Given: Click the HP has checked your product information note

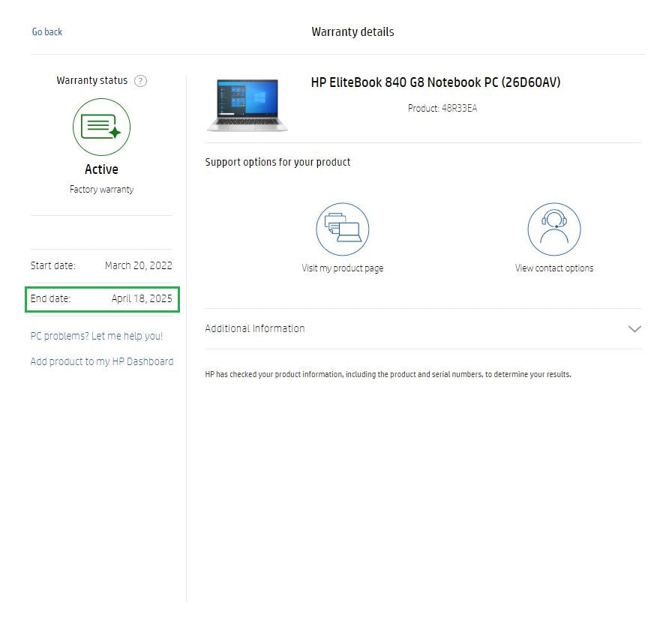Looking at the screenshot, I should (x=388, y=375).
